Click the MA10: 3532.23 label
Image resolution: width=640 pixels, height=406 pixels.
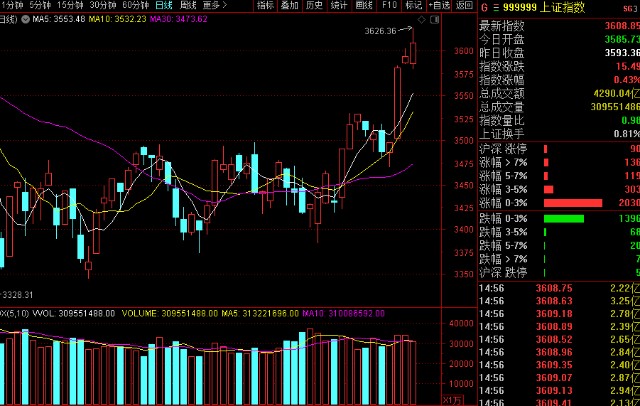click(117, 19)
